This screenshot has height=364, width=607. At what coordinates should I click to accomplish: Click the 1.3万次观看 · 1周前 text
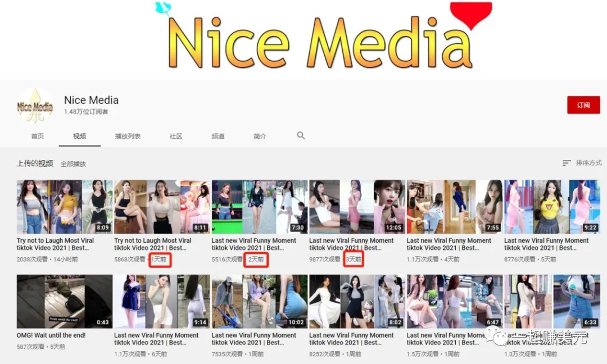(531, 354)
